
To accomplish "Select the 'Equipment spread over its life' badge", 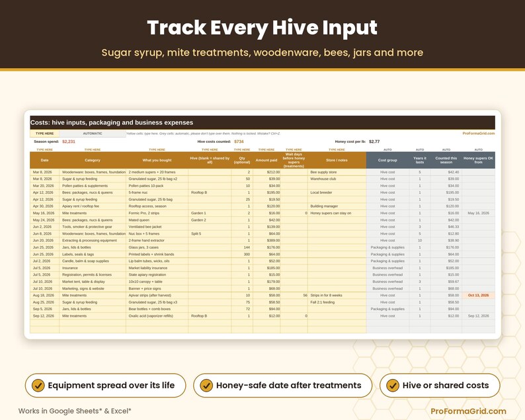I will [x=105, y=385].
